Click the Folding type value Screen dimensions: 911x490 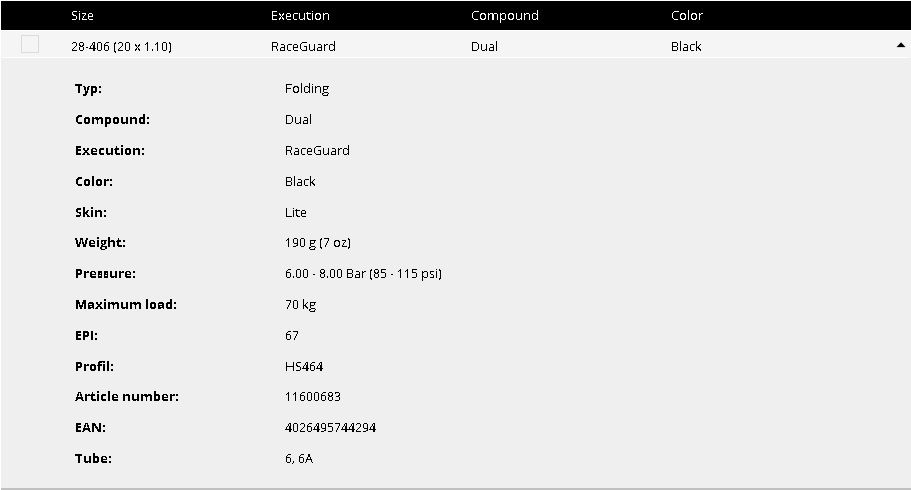(307, 89)
